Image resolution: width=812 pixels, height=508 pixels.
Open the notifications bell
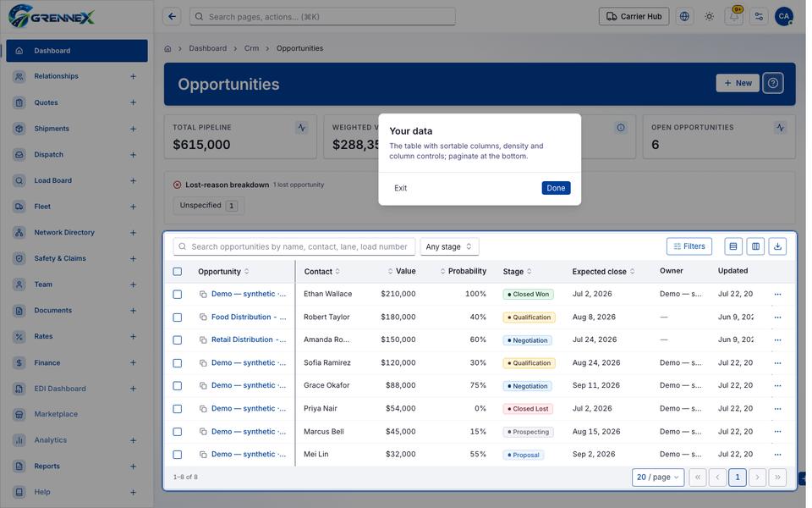click(x=734, y=17)
